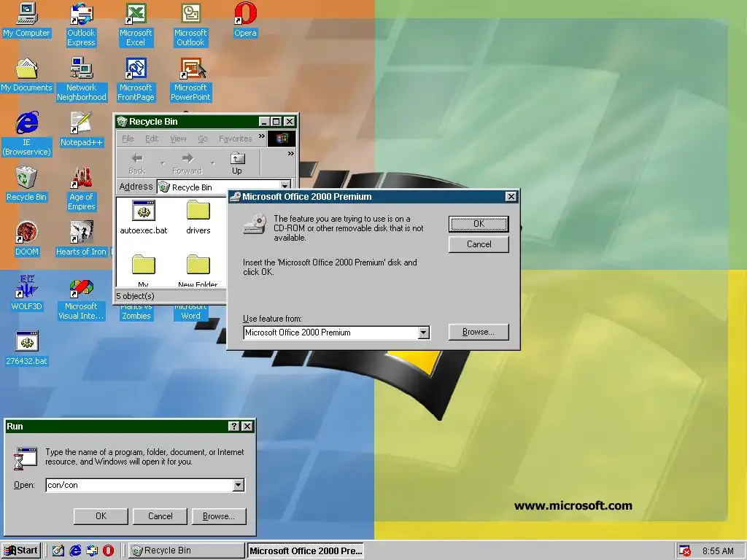
Task: Select the Microsoft PowerPoint desktop shortcut
Action: point(190,79)
